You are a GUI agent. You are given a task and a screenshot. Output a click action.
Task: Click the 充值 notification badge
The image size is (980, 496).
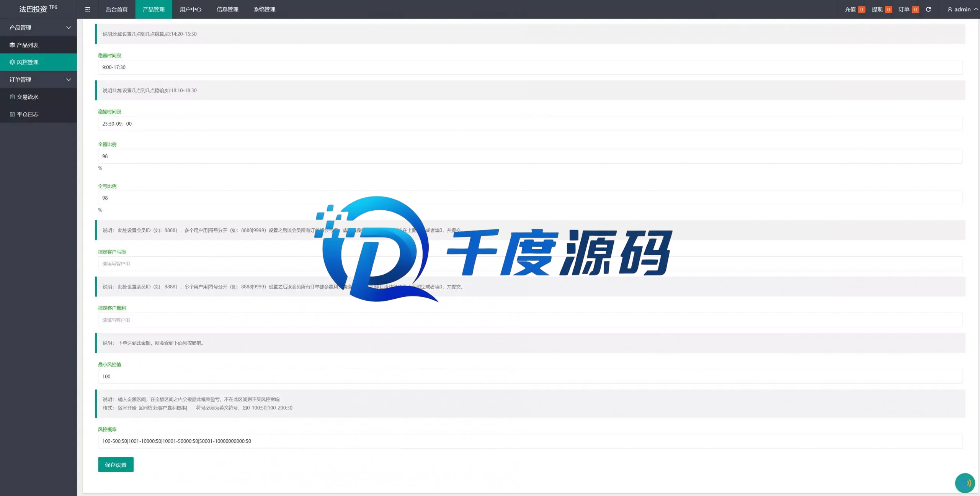pyautogui.click(x=861, y=10)
